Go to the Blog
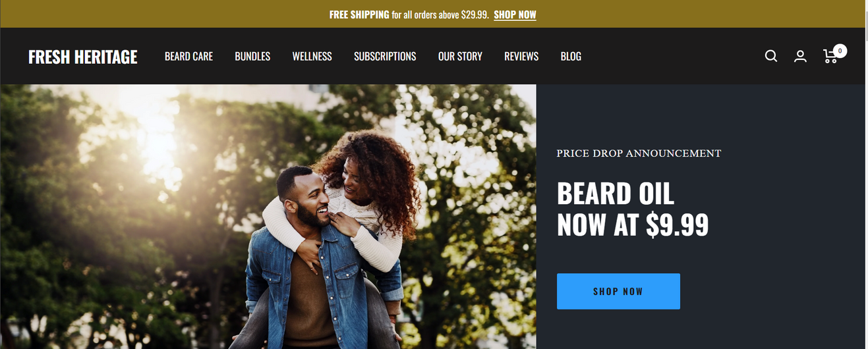The width and height of the screenshot is (868, 349). (x=571, y=57)
